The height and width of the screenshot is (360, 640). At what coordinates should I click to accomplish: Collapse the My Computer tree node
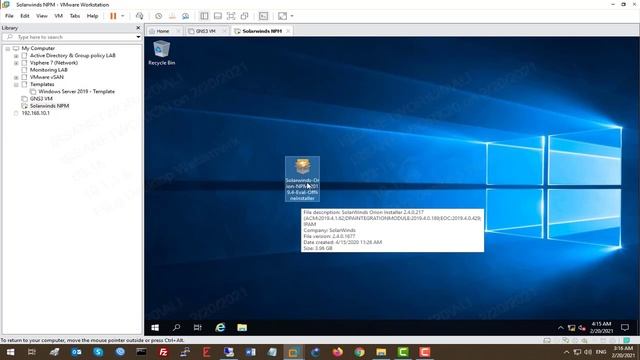[x=8, y=48]
